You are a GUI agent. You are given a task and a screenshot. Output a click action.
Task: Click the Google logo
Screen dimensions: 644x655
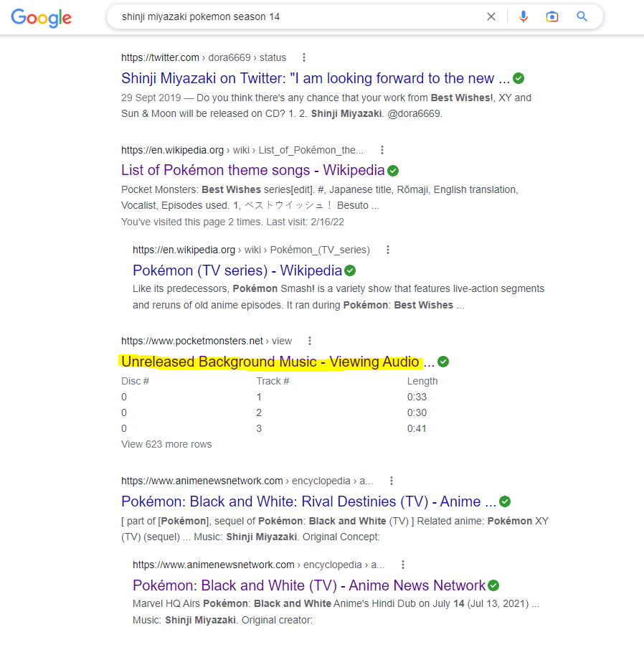(42, 17)
